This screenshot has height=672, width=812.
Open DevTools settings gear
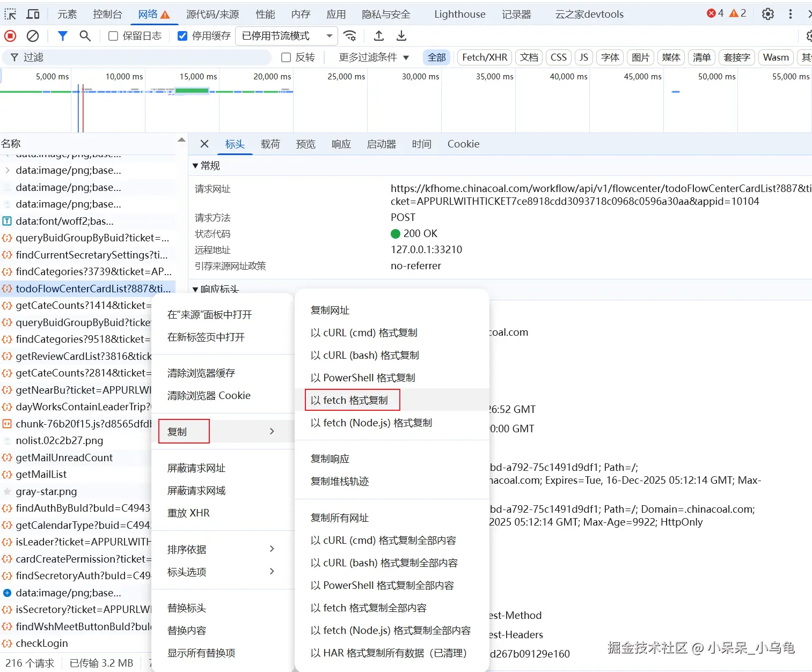[768, 14]
